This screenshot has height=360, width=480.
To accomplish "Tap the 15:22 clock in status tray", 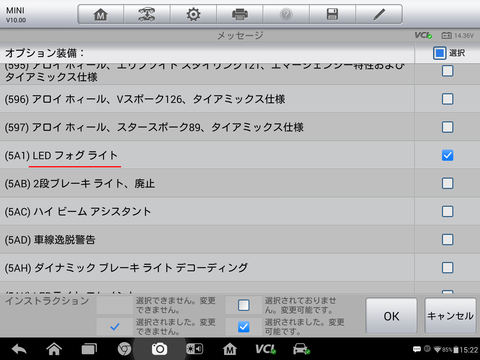I will [468, 350].
